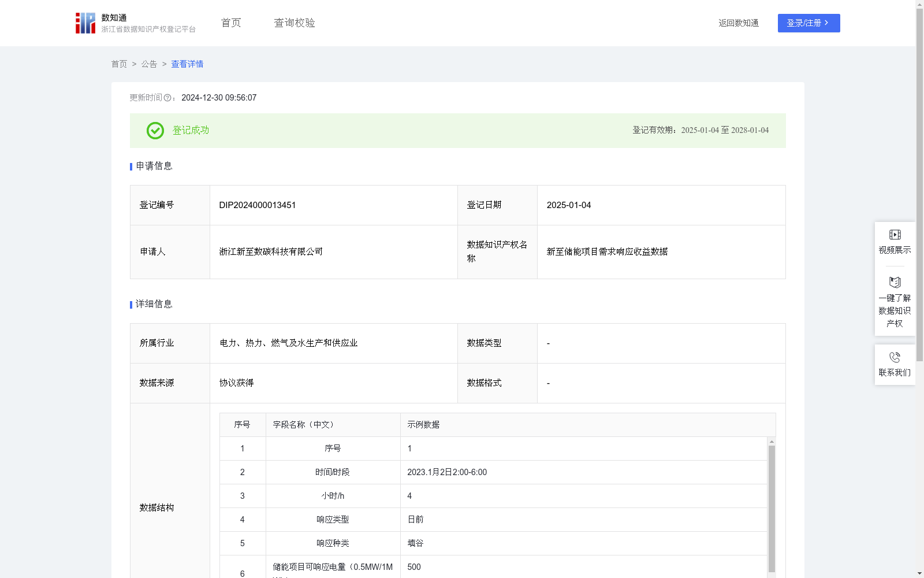Open the 视频展示 video panel icon
The image size is (924, 578).
(x=895, y=234)
